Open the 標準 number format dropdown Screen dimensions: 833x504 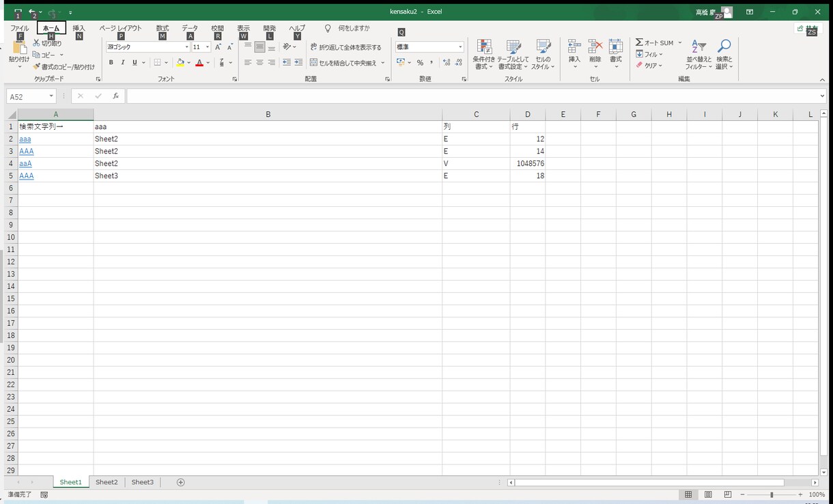(460, 47)
